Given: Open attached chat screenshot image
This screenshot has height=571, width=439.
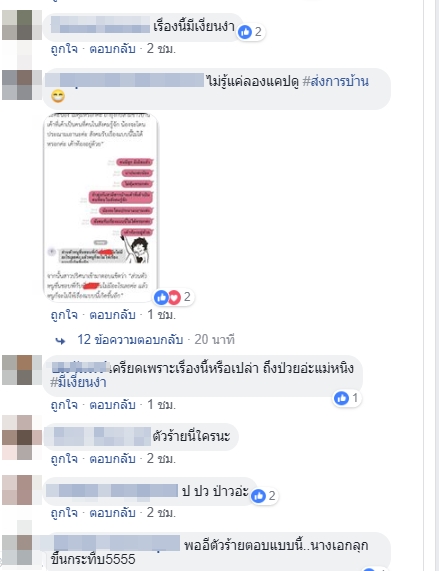Looking at the screenshot, I should click(100, 207).
